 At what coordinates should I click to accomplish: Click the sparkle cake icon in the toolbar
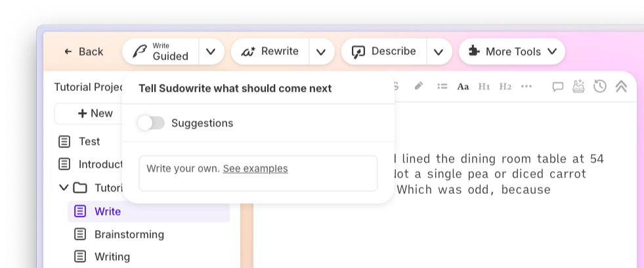pos(578,86)
